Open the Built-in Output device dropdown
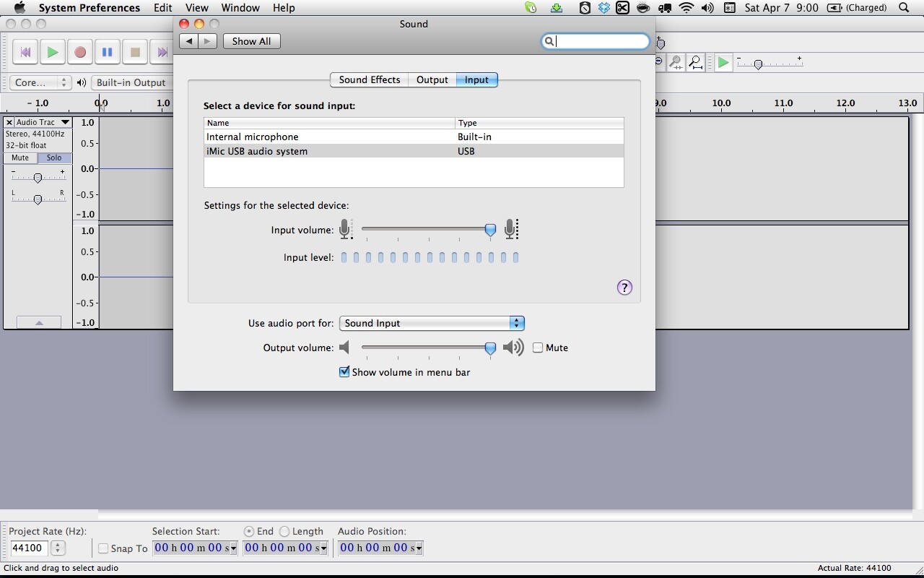The width and height of the screenshot is (924, 578). click(133, 82)
